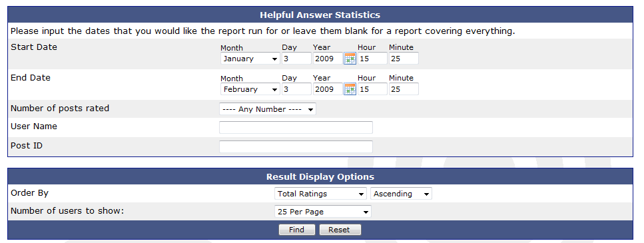The image size is (644, 243).
Task: Focus the End Date Day field
Action: point(296,89)
